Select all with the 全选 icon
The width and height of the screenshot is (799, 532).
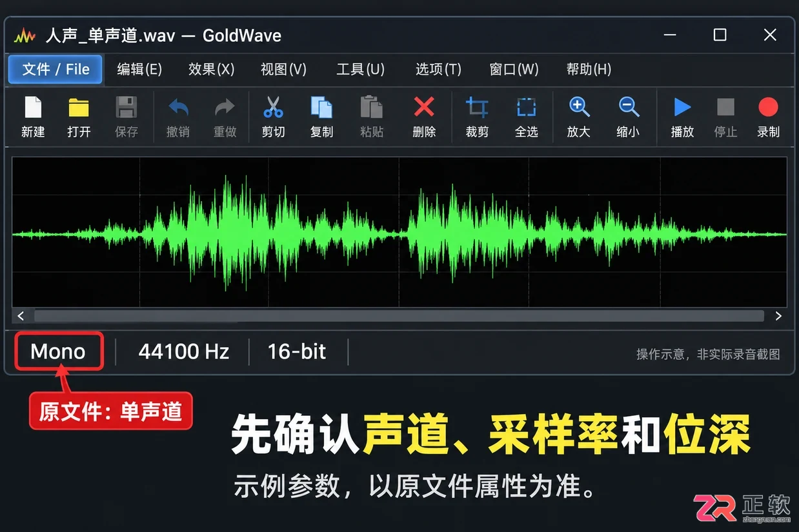[x=527, y=107]
